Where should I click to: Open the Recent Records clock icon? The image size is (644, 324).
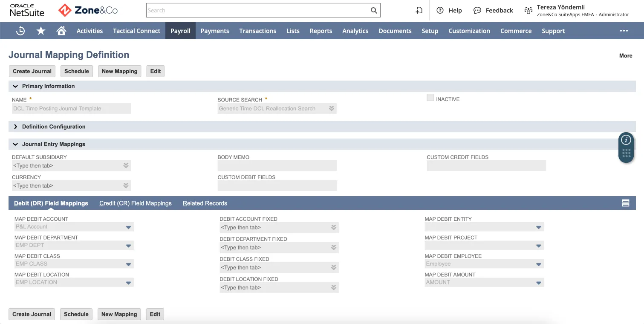point(20,31)
